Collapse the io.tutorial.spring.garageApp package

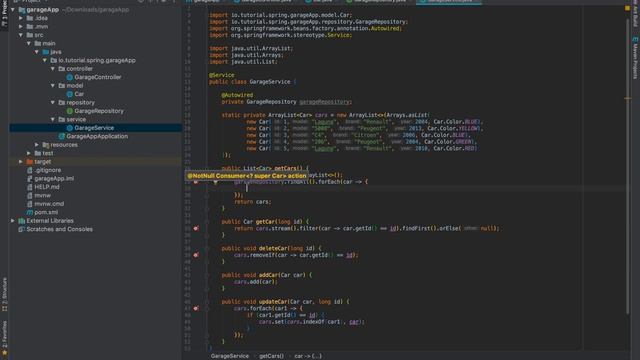coord(45,60)
